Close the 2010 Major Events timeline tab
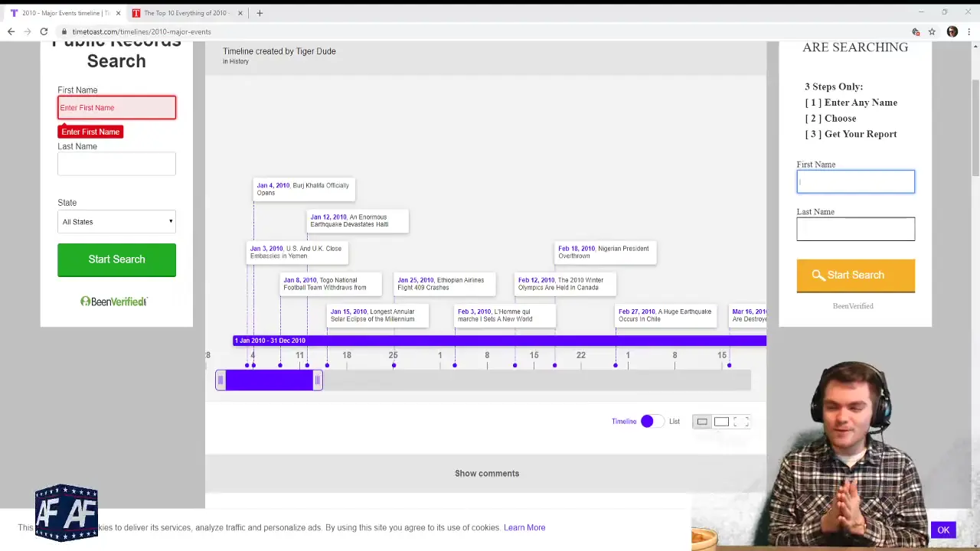The image size is (980, 551). pyautogui.click(x=118, y=13)
